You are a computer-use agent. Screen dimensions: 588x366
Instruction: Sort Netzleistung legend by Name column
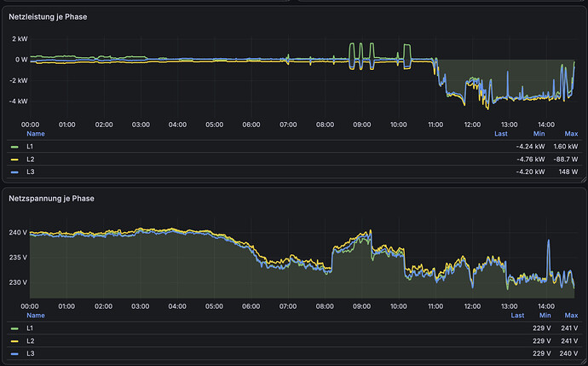pyautogui.click(x=36, y=134)
